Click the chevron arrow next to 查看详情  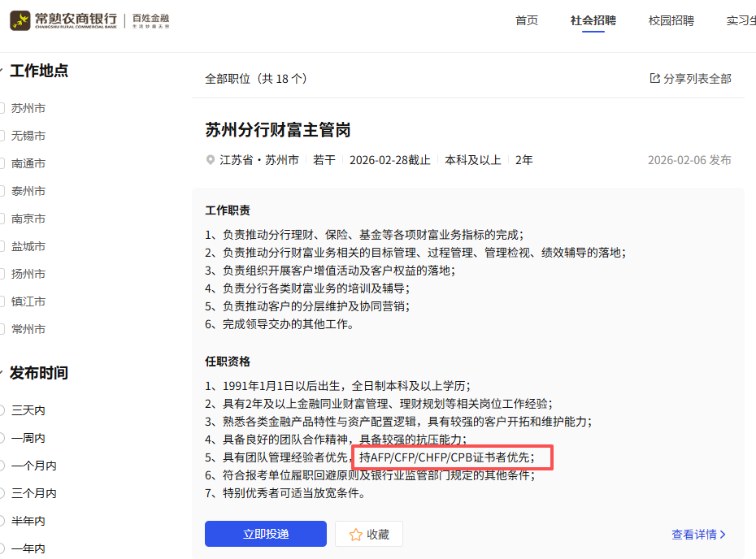click(723, 535)
